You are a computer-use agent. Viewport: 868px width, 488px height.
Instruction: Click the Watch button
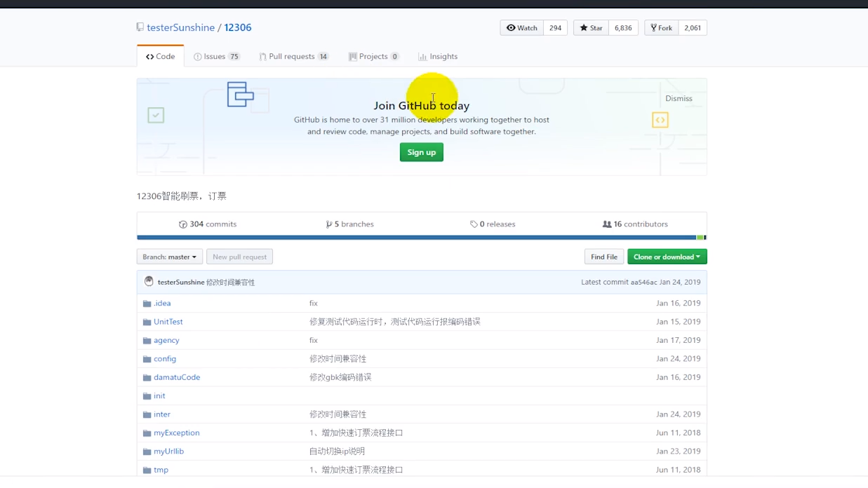pyautogui.click(x=522, y=28)
